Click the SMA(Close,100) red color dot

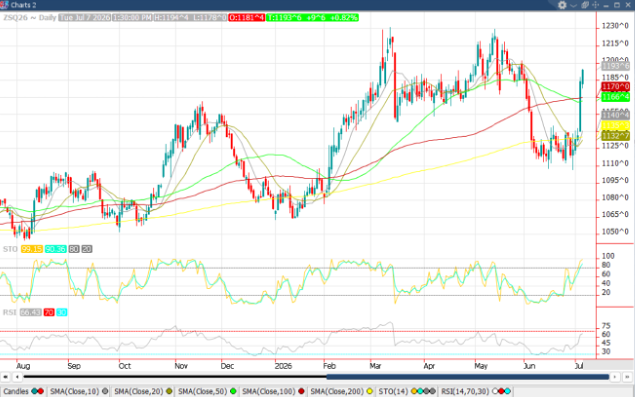(301, 392)
